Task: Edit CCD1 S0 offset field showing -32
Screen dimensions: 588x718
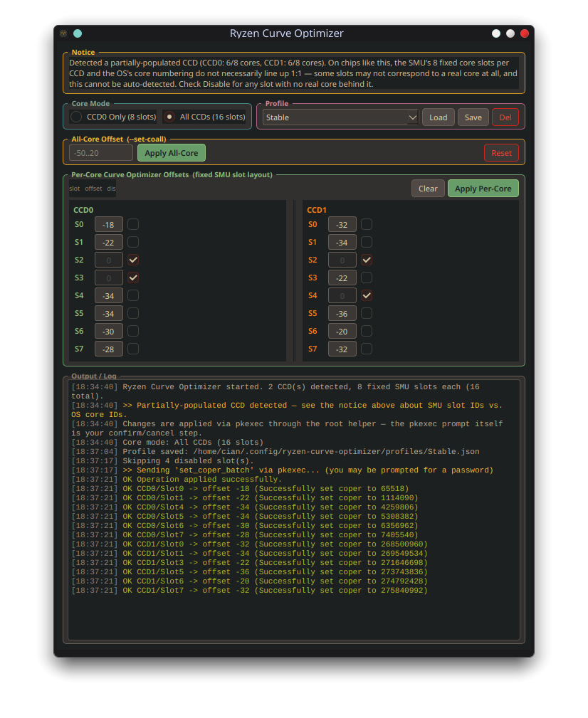Action: pyautogui.click(x=342, y=224)
